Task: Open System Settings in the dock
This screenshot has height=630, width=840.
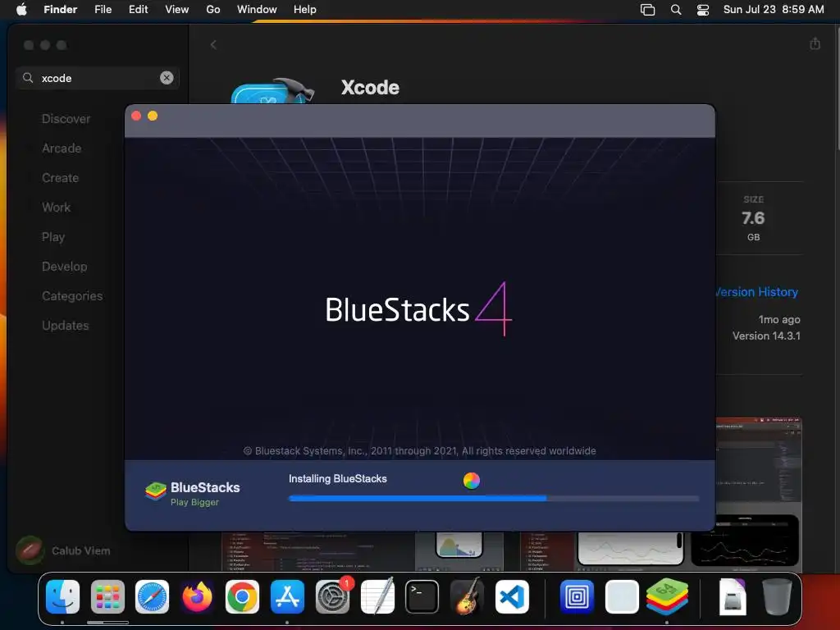Action: coord(333,597)
